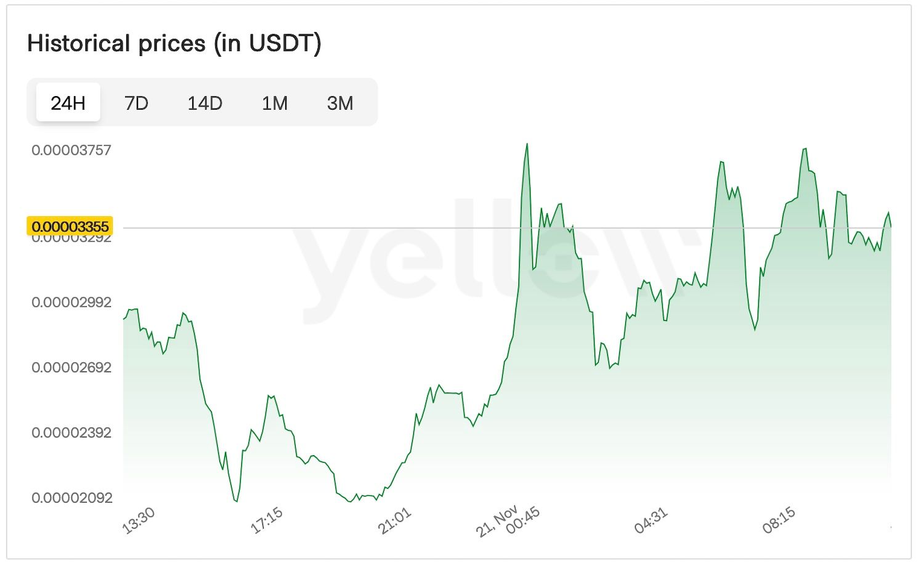The image size is (924, 571).
Task: Click the 0.00002992 y-axis price label
Action: tap(71, 302)
